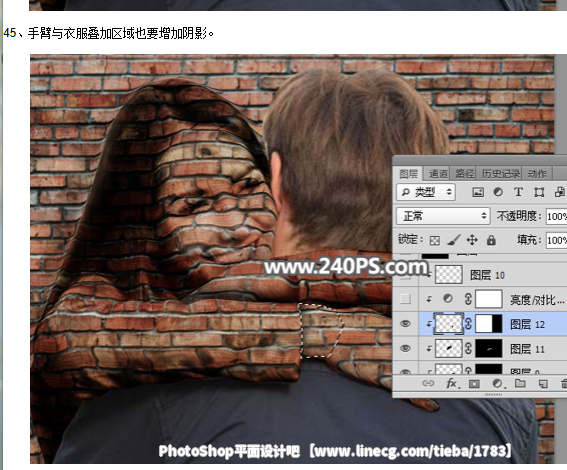The height and width of the screenshot is (470, 567).
Task: Open the 类型 filter dropdown
Action: (426, 192)
